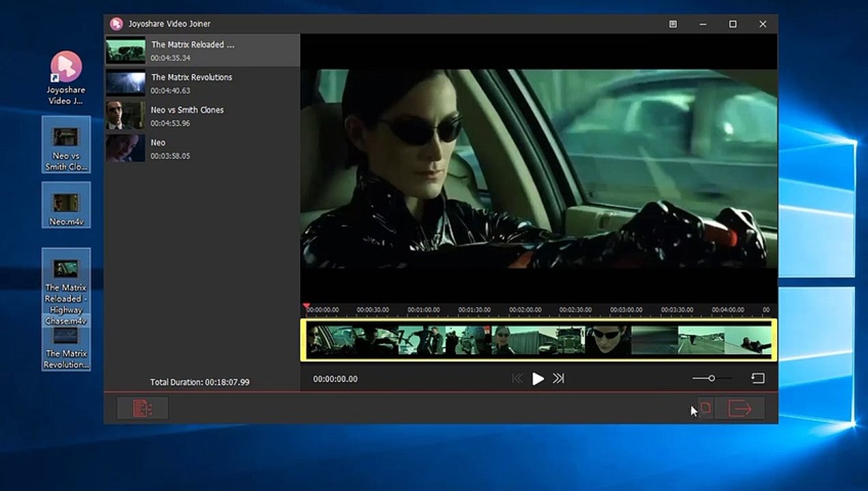Click the red playhead marker on timeline
This screenshot has width=868, height=491.
pyautogui.click(x=306, y=306)
